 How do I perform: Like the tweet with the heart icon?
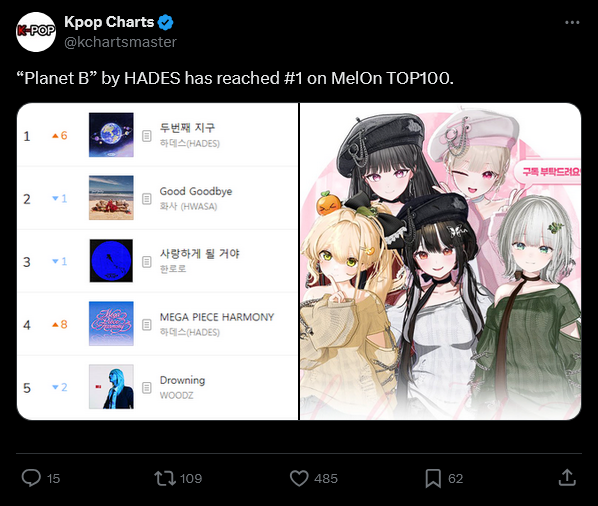299,478
